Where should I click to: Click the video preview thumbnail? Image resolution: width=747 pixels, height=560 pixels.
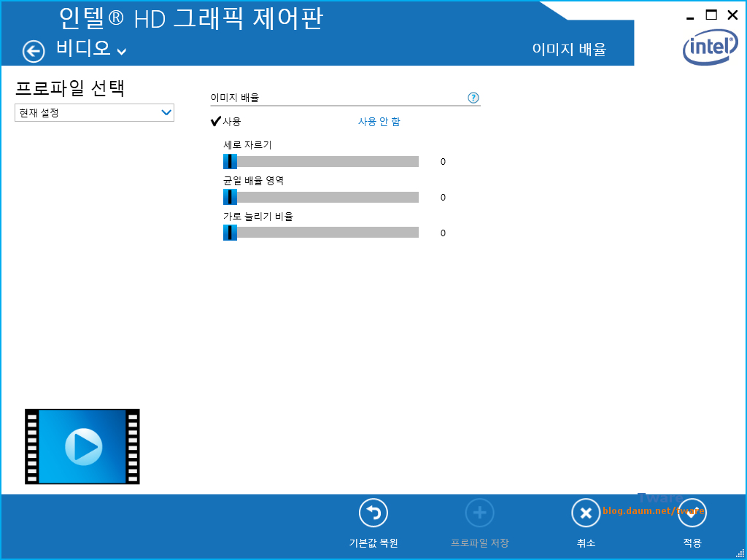click(x=82, y=447)
